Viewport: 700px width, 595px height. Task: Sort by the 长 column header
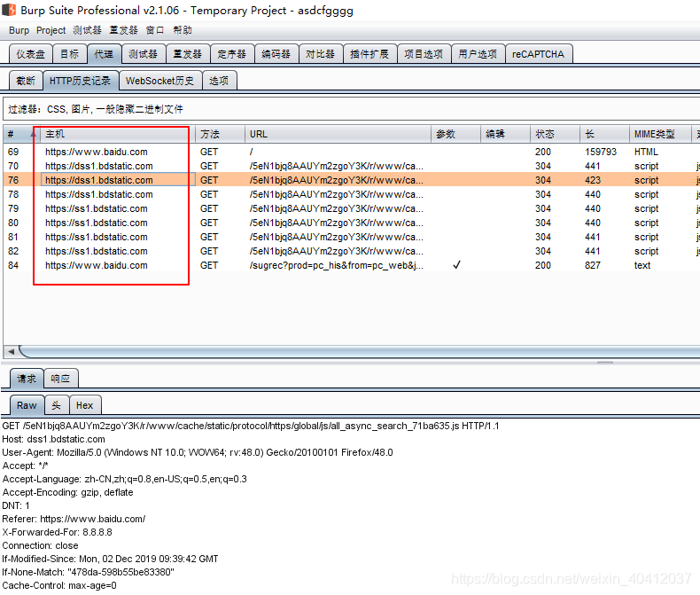(604, 134)
